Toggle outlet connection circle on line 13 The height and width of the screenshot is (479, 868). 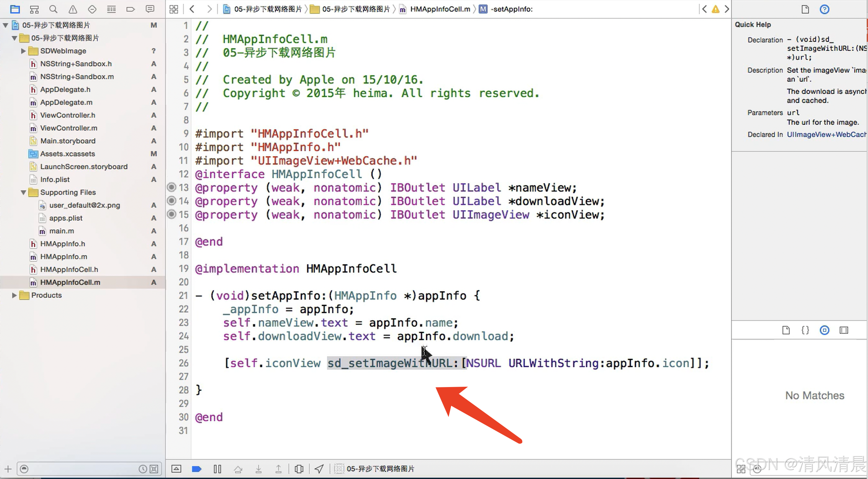click(x=172, y=187)
